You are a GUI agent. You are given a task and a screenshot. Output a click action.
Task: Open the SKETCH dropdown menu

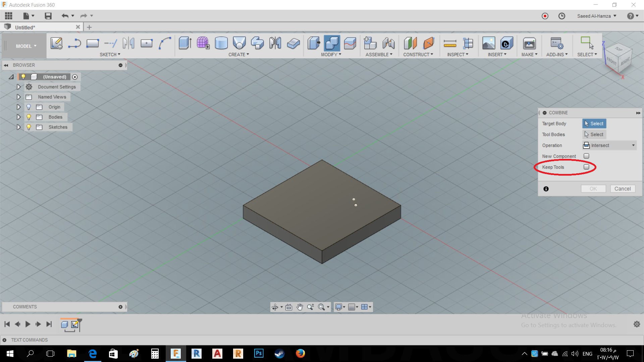[x=110, y=54]
